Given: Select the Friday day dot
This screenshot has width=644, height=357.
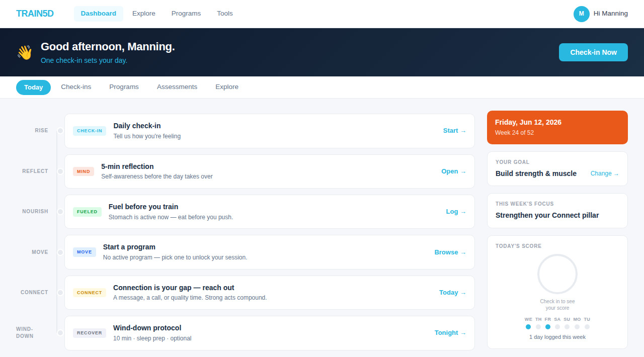Looking at the screenshot, I should click(548, 327).
